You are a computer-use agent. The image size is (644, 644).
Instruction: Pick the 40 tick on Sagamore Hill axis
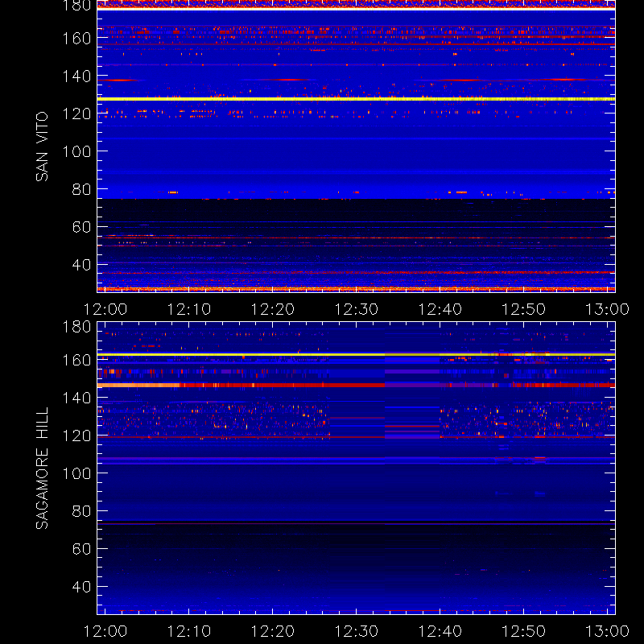pyautogui.click(x=81, y=587)
